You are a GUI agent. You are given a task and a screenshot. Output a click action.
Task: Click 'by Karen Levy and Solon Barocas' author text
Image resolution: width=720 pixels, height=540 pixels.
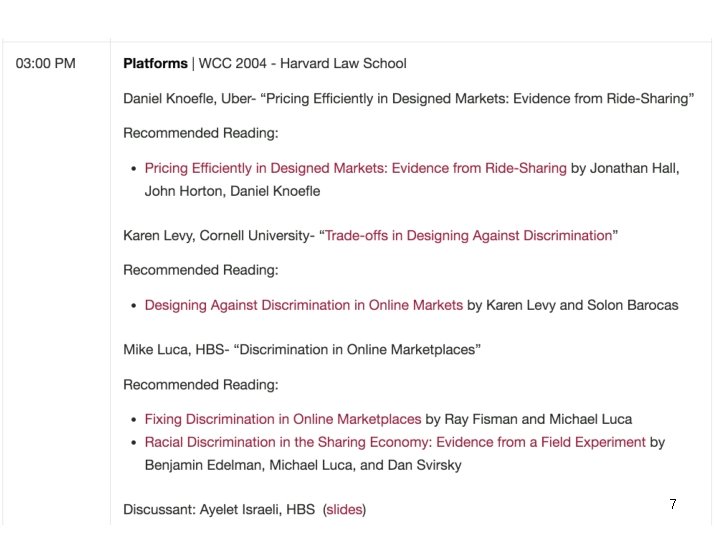[x=572, y=305]
